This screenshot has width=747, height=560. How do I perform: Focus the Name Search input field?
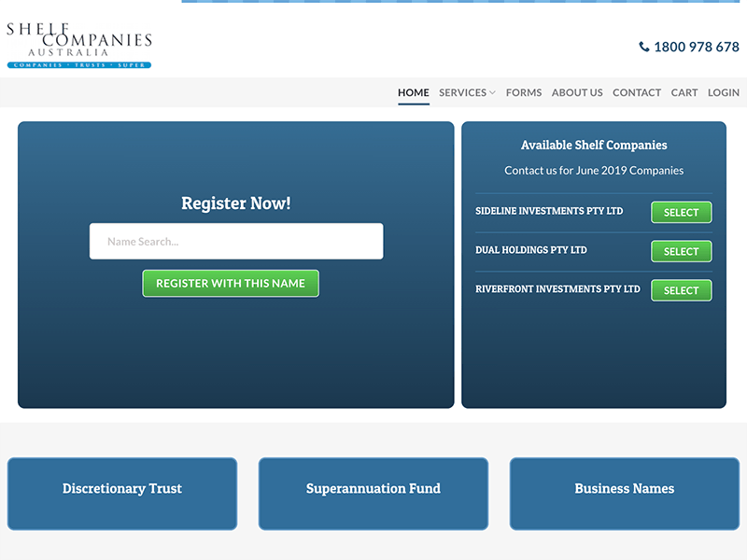pos(236,242)
